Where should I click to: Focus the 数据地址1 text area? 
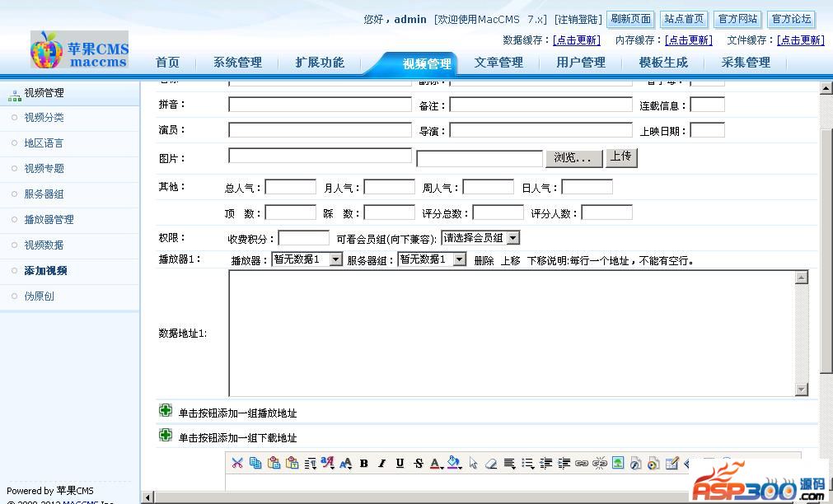[x=518, y=334]
